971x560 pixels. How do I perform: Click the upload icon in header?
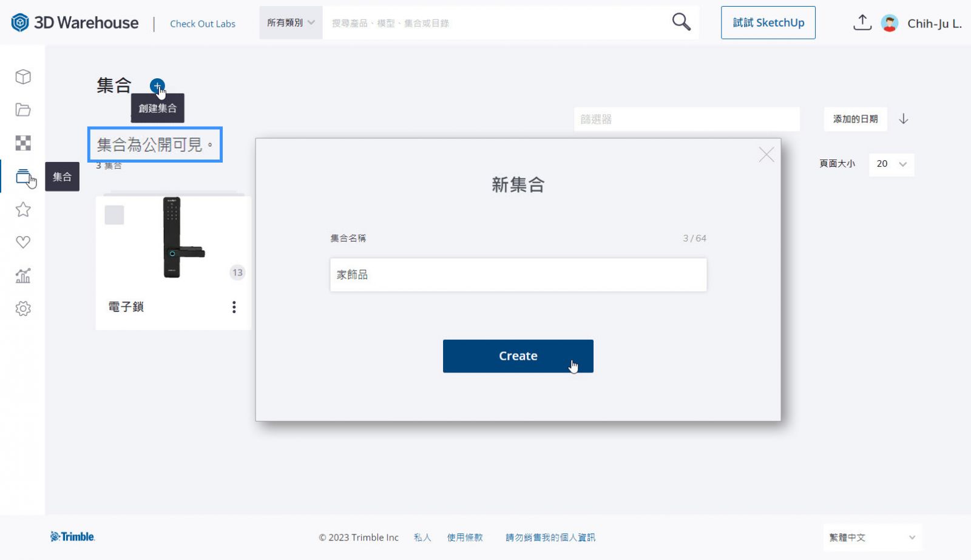pos(862,22)
